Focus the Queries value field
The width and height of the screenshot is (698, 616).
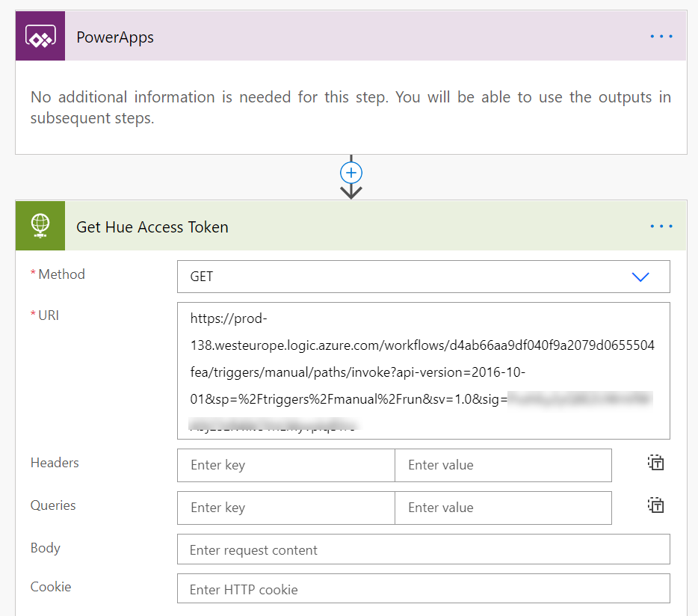(x=503, y=508)
